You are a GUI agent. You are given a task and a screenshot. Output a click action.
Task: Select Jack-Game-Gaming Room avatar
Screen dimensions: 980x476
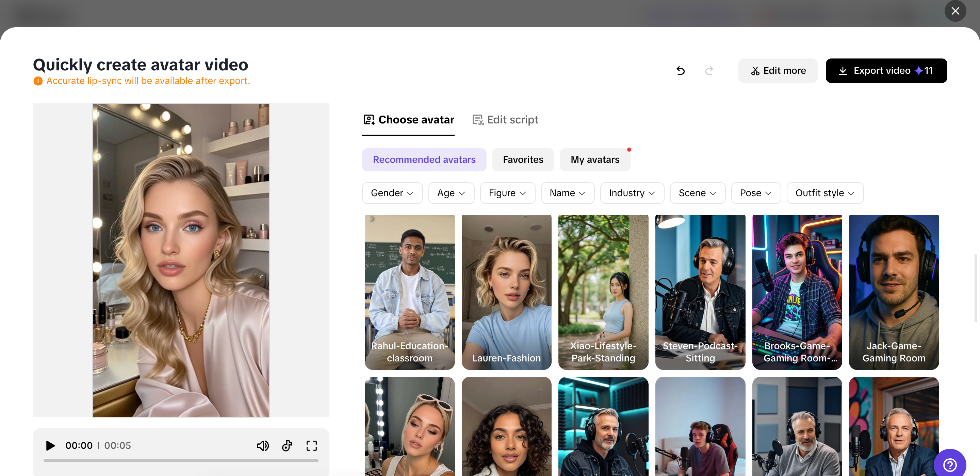pyautogui.click(x=894, y=292)
